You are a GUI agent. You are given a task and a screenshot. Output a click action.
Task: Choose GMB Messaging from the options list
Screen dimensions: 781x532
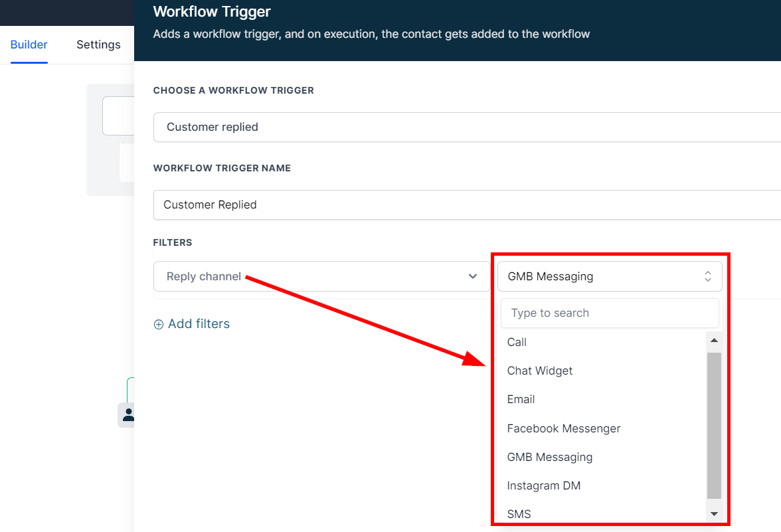pyautogui.click(x=549, y=457)
